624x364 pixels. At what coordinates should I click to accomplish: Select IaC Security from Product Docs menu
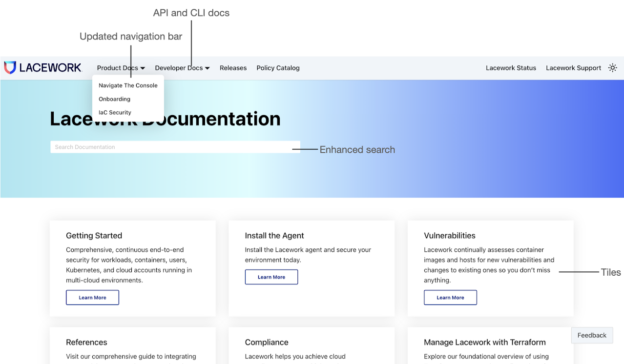(115, 112)
